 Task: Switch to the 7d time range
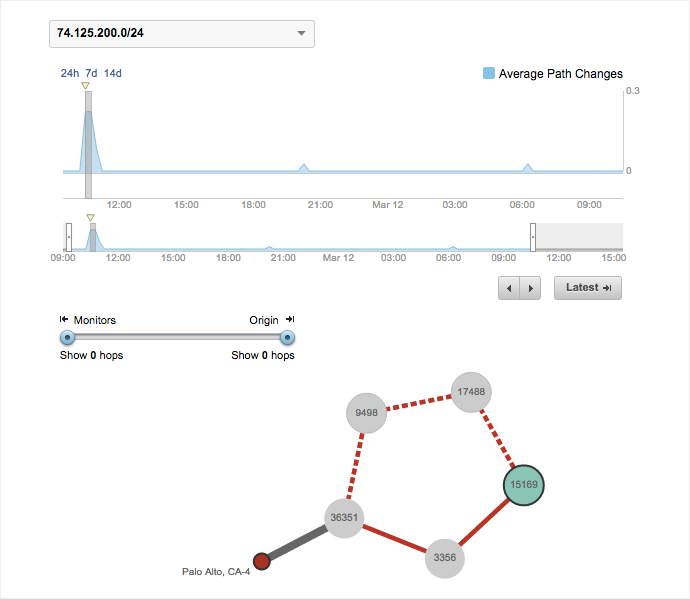[91, 73]
